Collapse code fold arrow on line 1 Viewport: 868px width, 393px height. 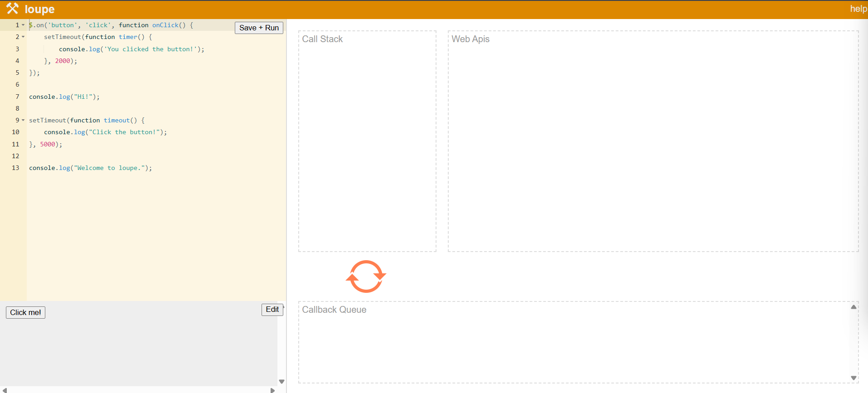coord(23,25)
